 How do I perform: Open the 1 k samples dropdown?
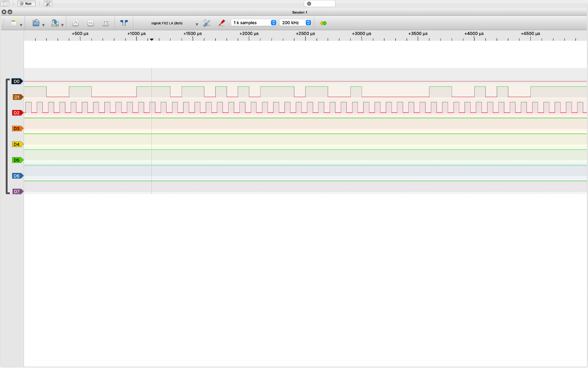[254, 23]
